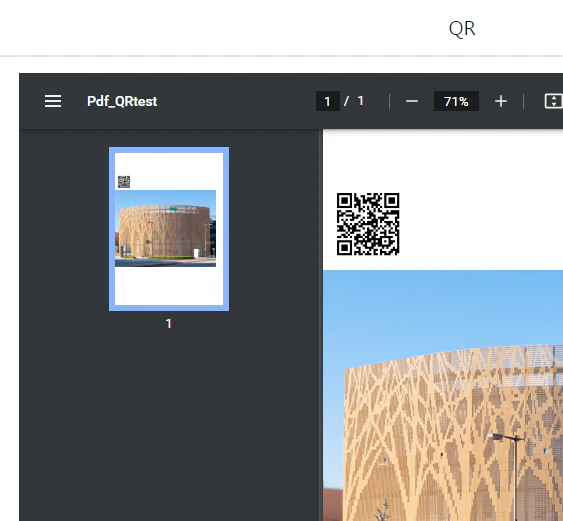Select the page 1 thumbnail in the sidebar
The width and height of the screenshot is (563, 521).
(169, 229)
